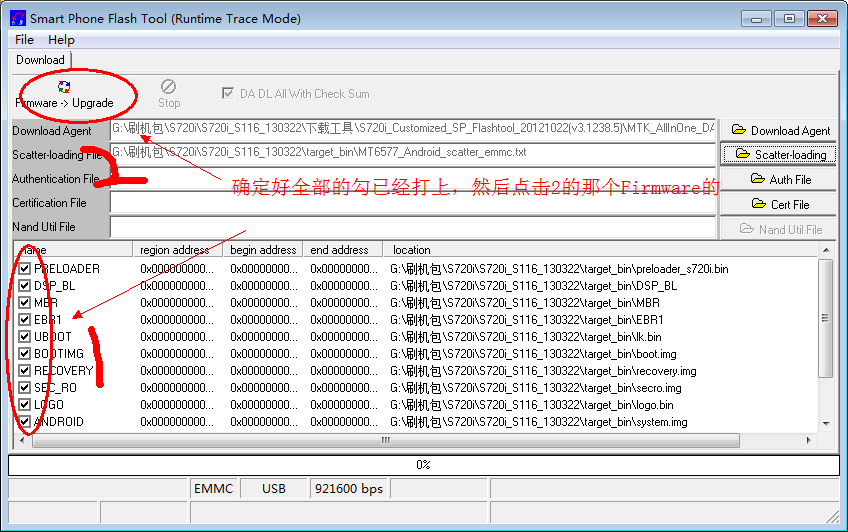Uncheck the SEC_RO checkbox
Image resolution: width=848 pixels, height=532 pixels.
pos(24,388)
